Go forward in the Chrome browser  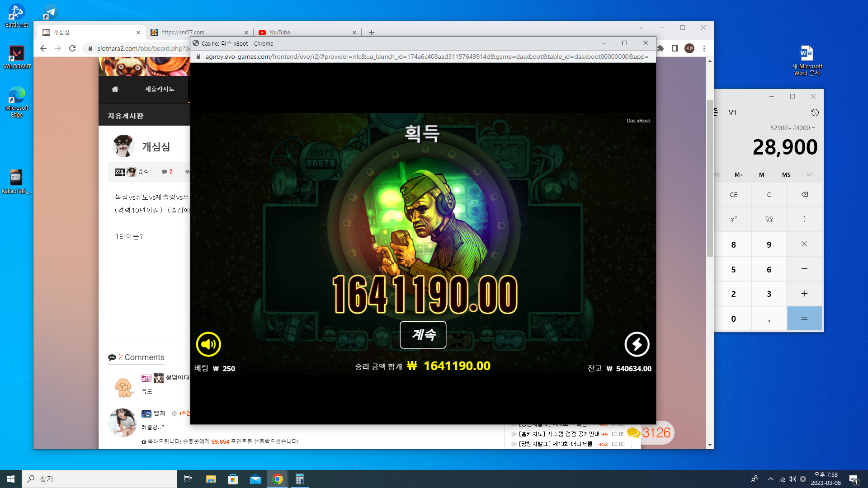pyautogui.click(x=58, y=48)
